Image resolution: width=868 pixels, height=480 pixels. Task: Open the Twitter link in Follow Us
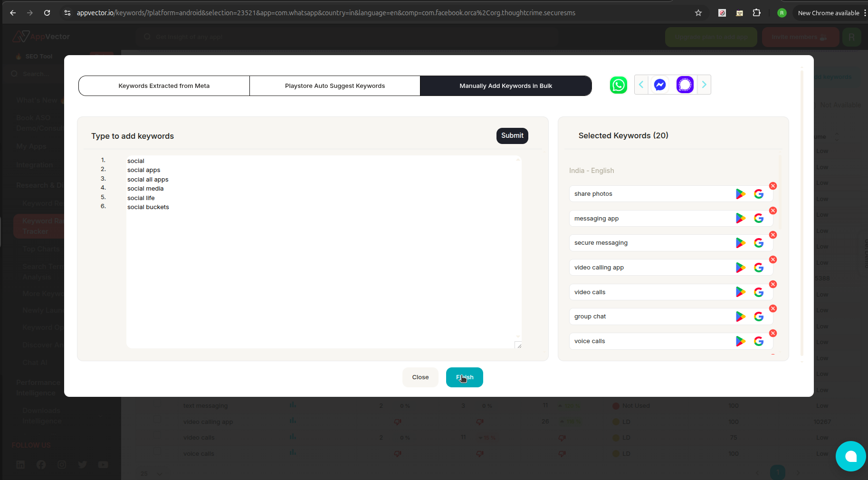pos(82,465)
